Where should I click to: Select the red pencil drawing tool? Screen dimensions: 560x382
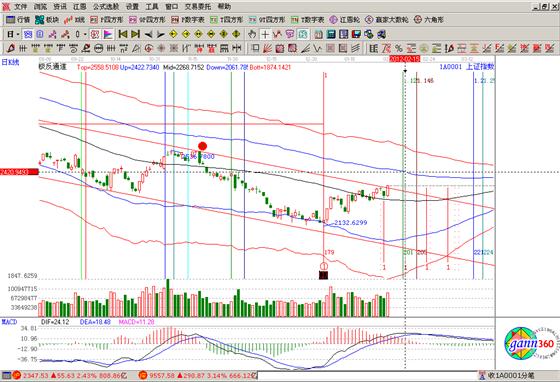11,48
